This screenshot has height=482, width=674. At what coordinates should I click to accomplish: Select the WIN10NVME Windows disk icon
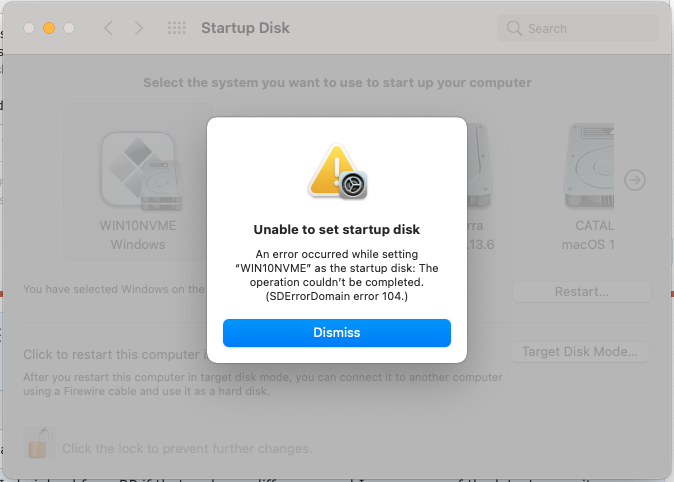[x=141, y=171]
